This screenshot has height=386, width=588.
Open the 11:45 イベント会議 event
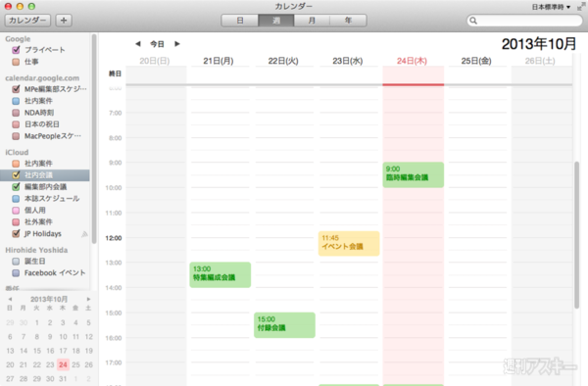[349, 244]
